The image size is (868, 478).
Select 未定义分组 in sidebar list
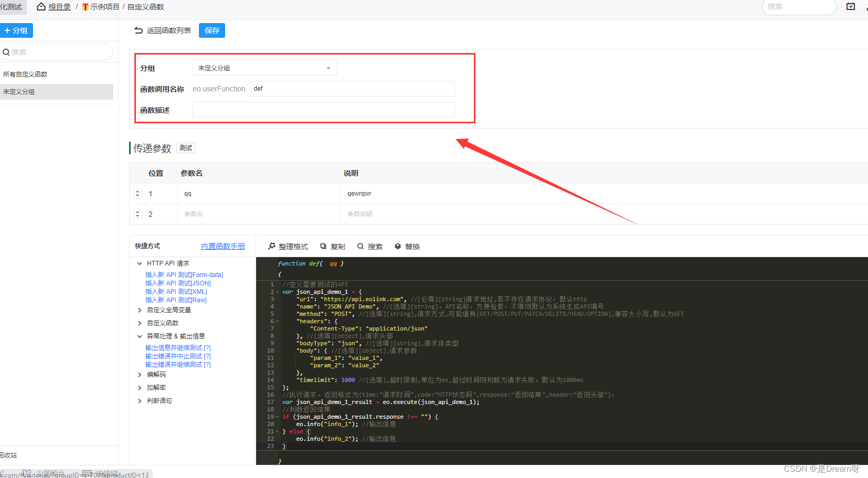click(57, 92)
